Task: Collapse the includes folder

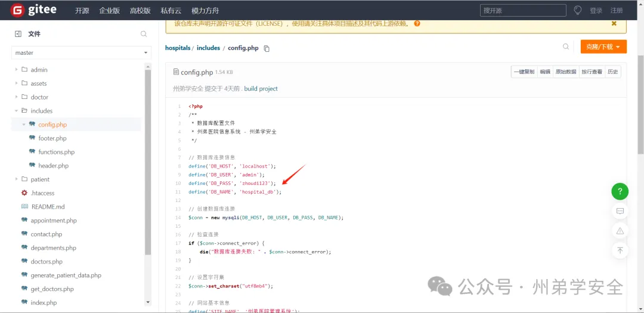Action: (x=17, y=111)
